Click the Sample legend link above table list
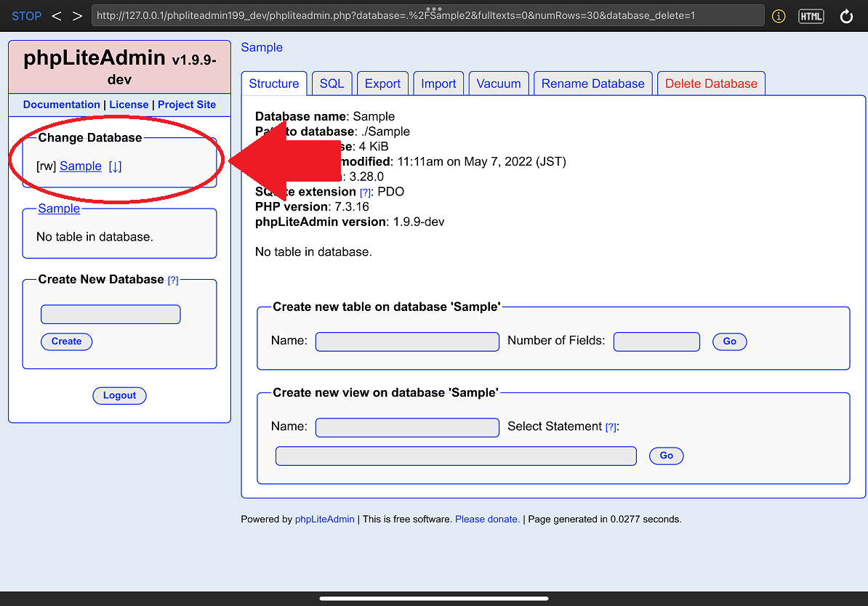Screen dimensions: 868x606 tap(59, 209)
